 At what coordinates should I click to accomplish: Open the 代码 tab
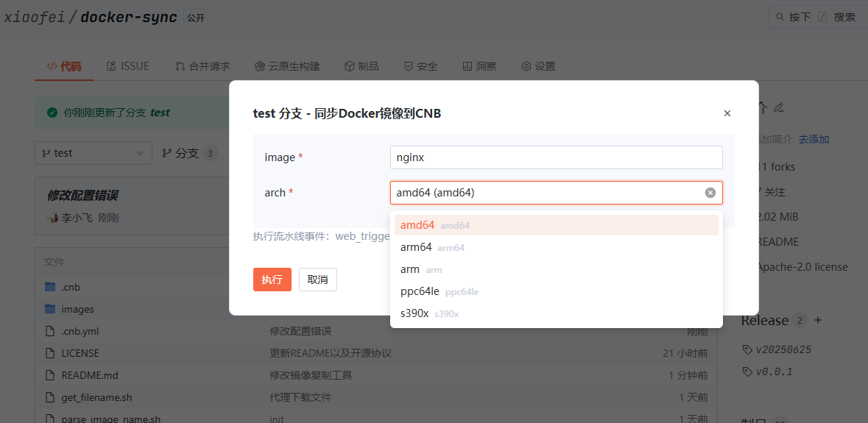point(63,66)
